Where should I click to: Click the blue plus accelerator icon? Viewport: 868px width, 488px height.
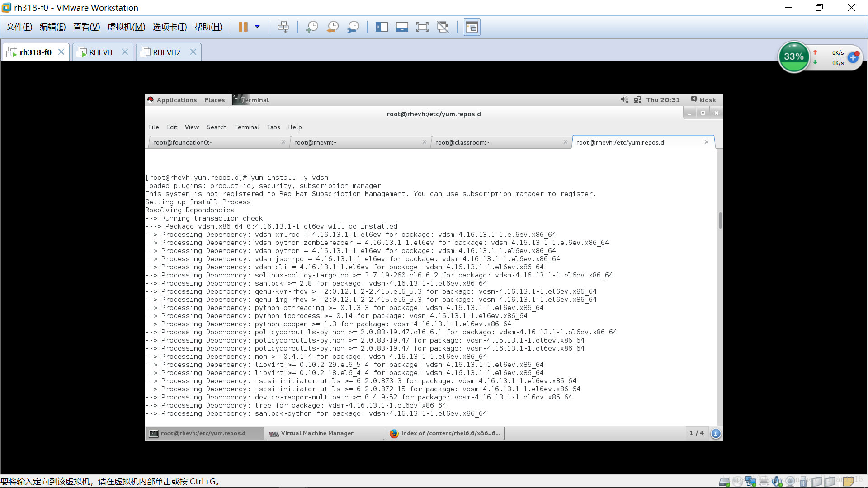853,57
